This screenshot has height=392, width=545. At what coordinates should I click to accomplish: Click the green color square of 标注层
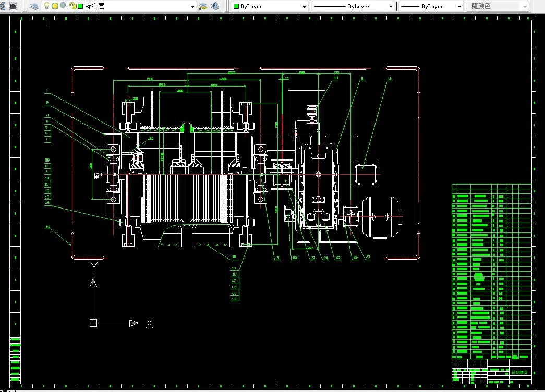click(x=80, y=6)
